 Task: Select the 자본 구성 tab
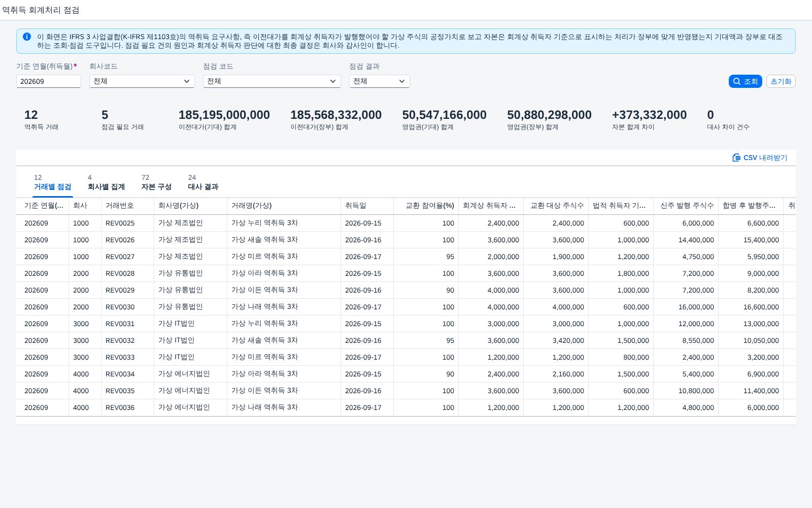click(x=156, y=182)
